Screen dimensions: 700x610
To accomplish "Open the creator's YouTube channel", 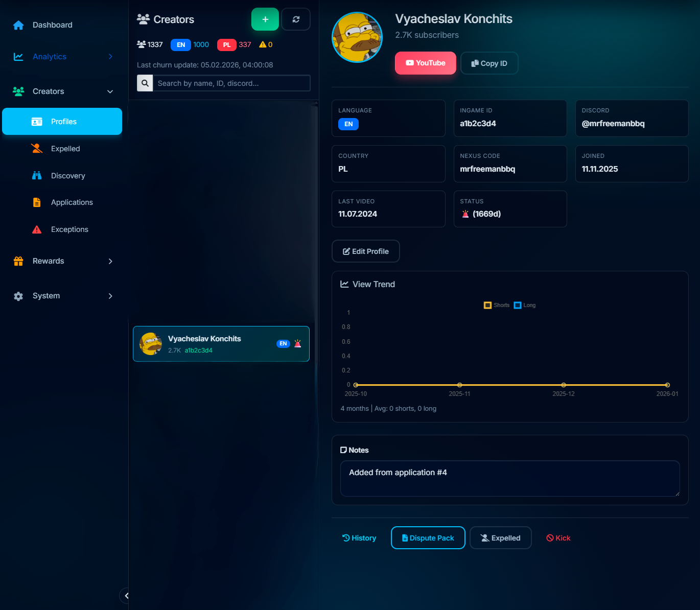I will click(425, 63).
